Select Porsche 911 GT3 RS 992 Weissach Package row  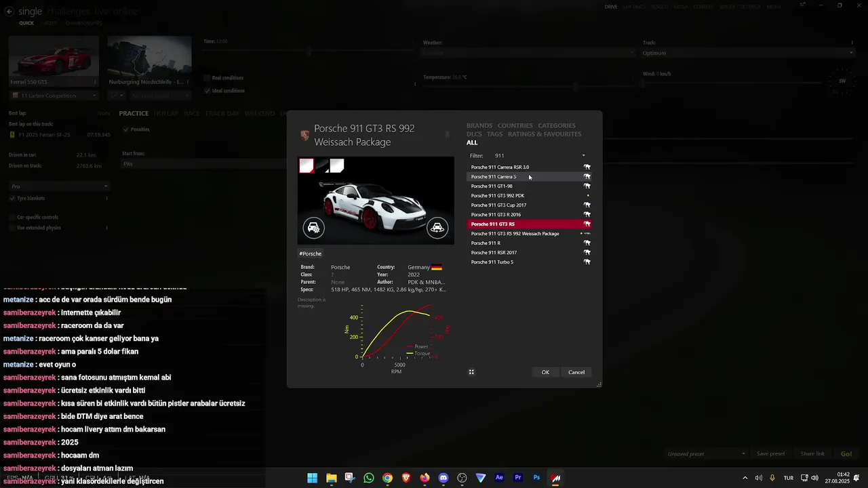529,234
